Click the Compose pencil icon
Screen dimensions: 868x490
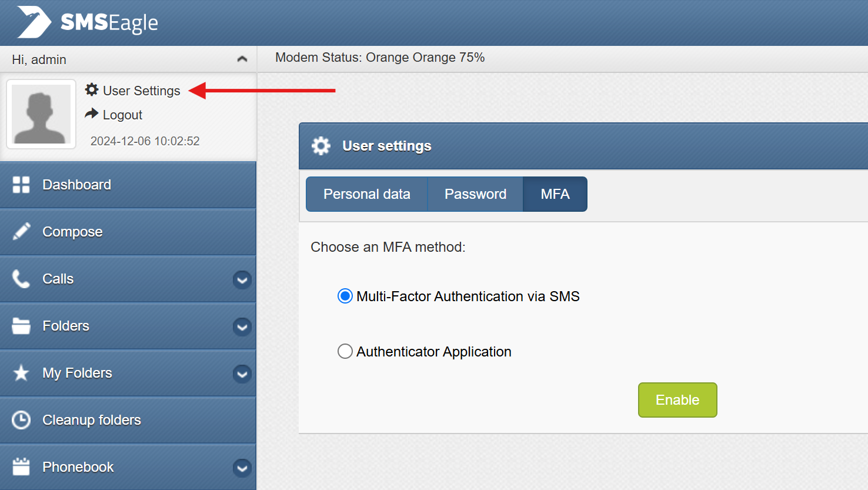pos(21,232)
